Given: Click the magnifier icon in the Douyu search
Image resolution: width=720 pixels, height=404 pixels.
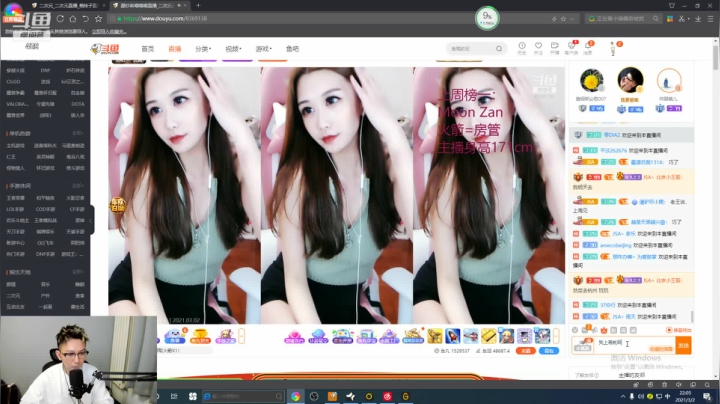Looking at the screenshot, I should (499, 49).
